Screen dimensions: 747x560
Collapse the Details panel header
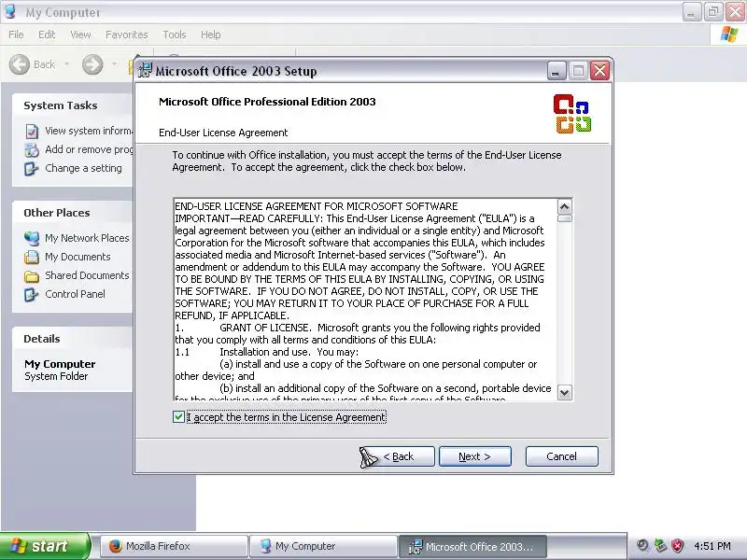pos(73,339)
